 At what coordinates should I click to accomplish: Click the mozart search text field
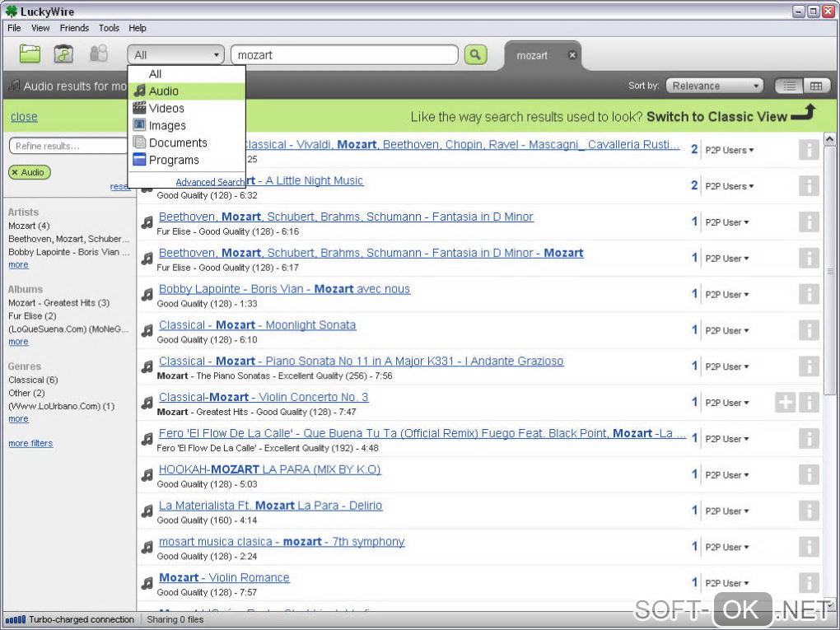point(344,54)
